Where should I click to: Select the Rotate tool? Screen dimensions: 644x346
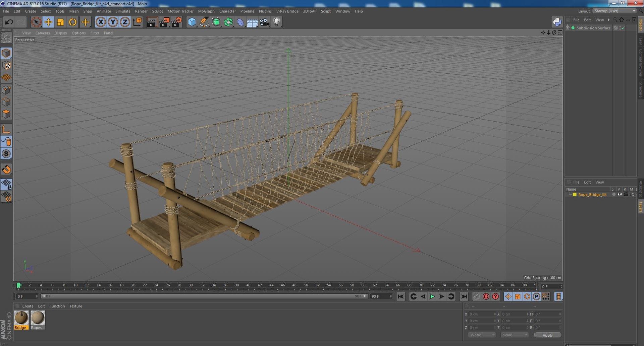pos(72,22)
